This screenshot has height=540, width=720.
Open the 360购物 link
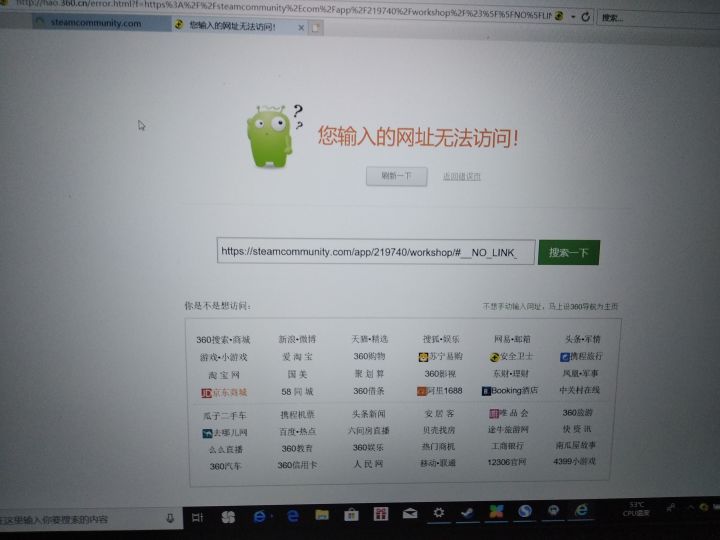coord(369,356)
